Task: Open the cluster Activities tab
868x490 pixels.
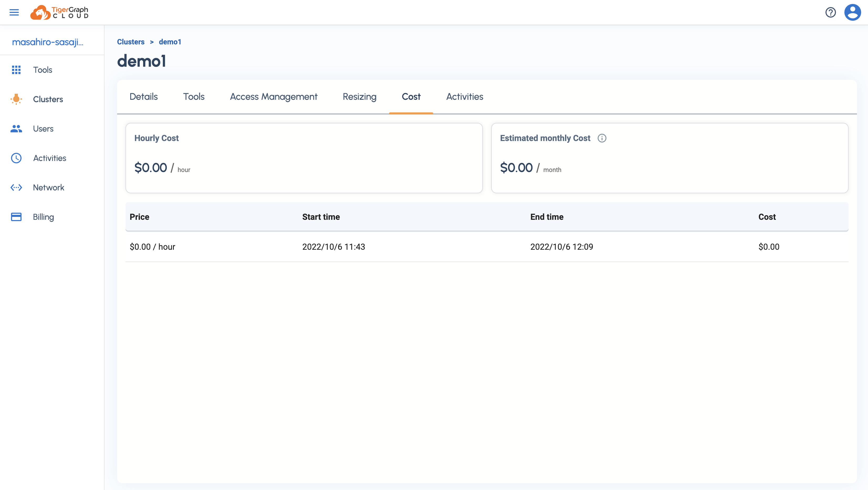Action: click(x=465, y=97)
